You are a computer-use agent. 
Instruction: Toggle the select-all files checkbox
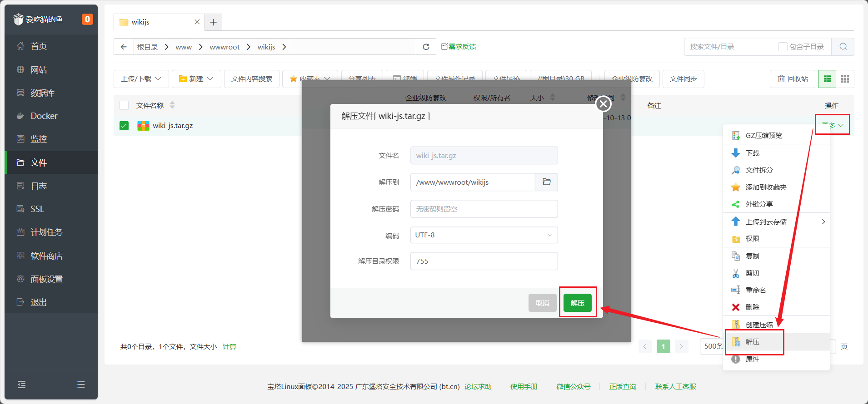124,105
